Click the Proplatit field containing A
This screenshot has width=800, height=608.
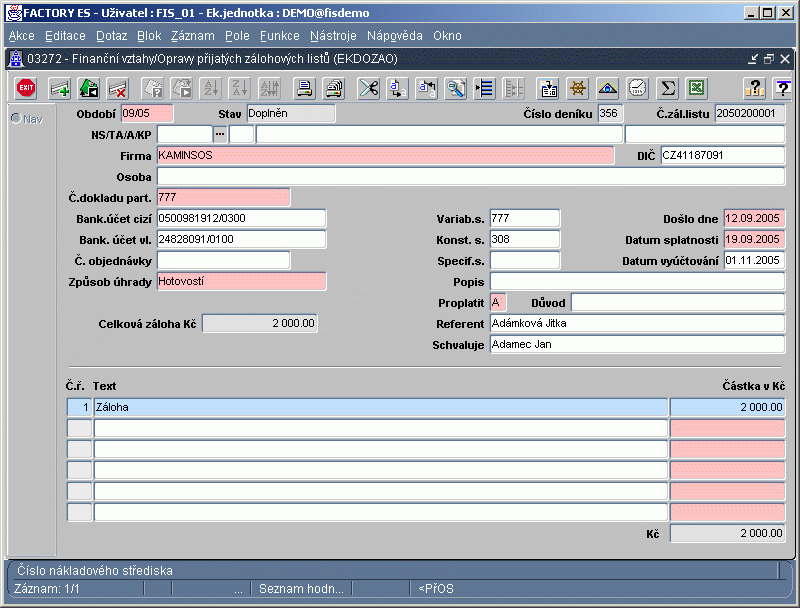coord(498,302)
